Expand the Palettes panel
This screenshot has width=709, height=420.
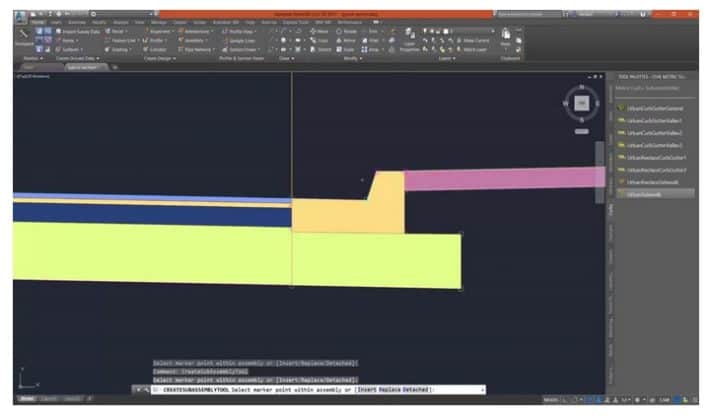[33, 59]
